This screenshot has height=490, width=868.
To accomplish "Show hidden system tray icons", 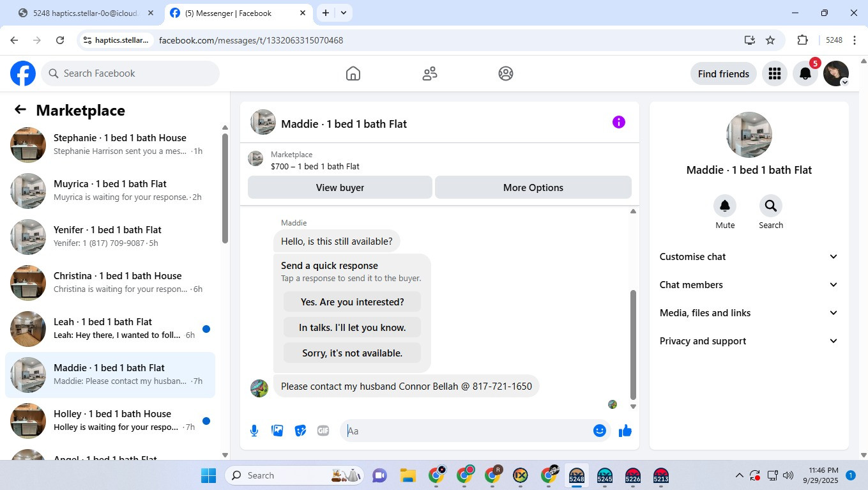I will point(740,475).
